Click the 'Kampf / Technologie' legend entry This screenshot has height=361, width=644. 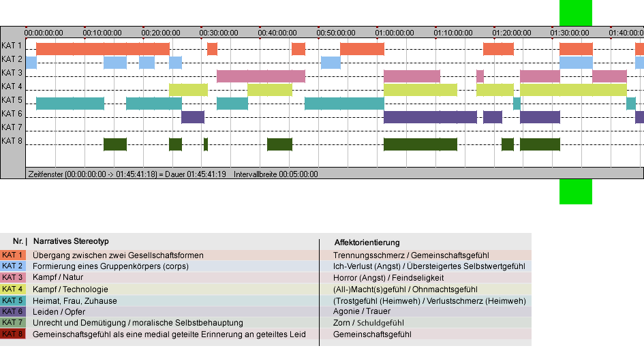coord(70,289)
